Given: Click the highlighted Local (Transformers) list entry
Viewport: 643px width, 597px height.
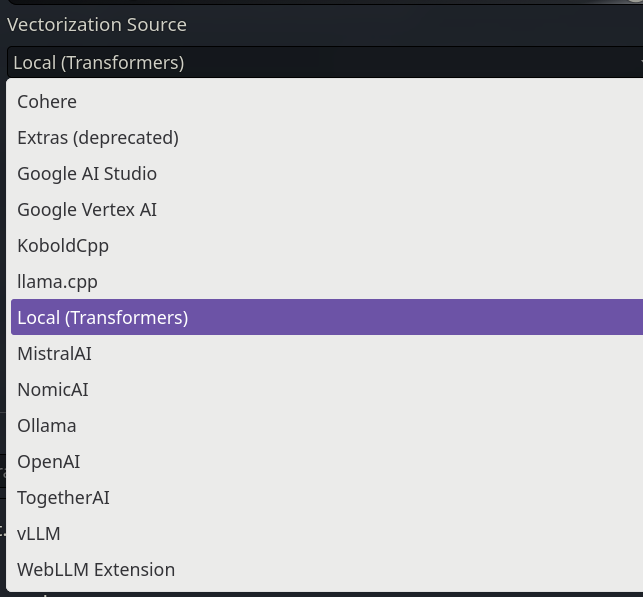Looking at the screenshot, I should pos(103,318).
